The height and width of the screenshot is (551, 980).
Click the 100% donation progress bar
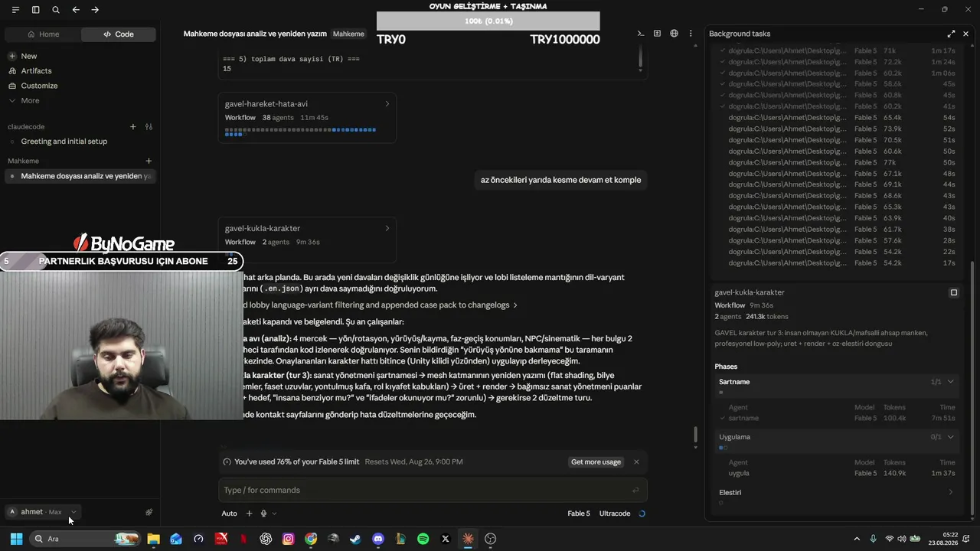pos(488,21)
